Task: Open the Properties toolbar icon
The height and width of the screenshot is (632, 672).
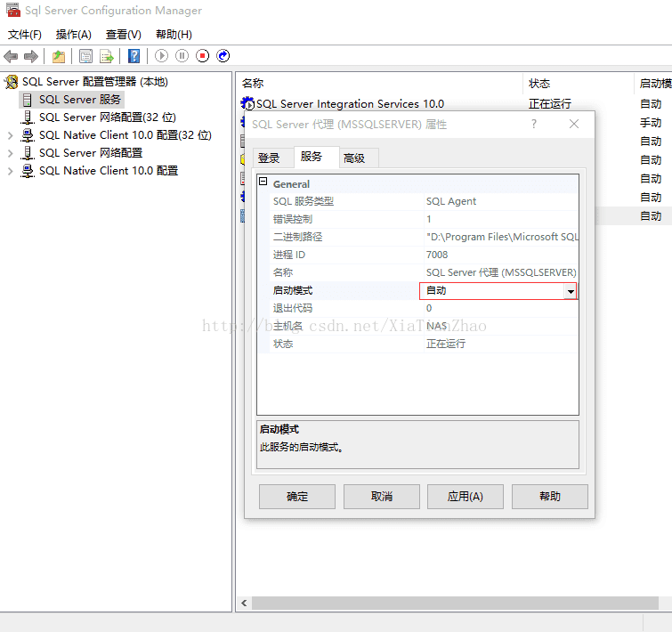Action: [x=85, y=56]
